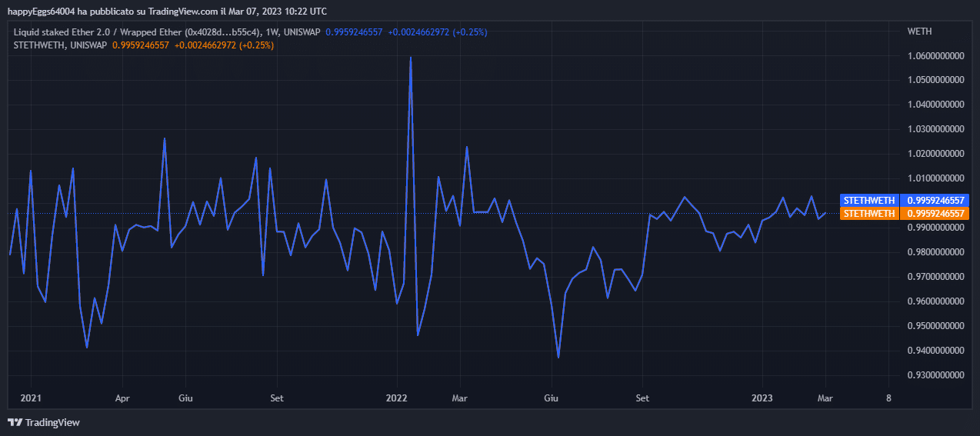
Task: Click the TradingView logo icon
Action: (15, 422)
